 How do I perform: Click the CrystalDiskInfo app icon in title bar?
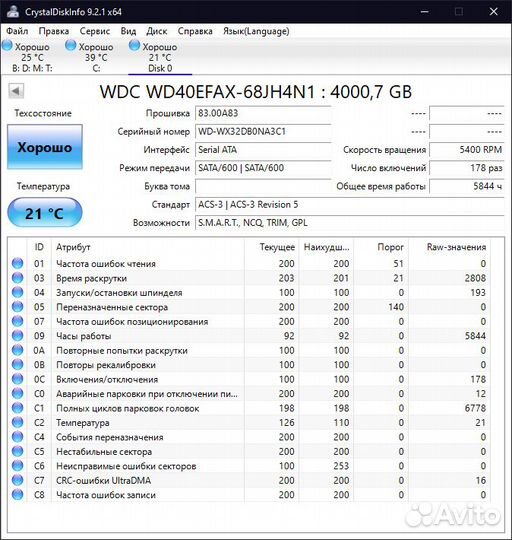point(13,11)
